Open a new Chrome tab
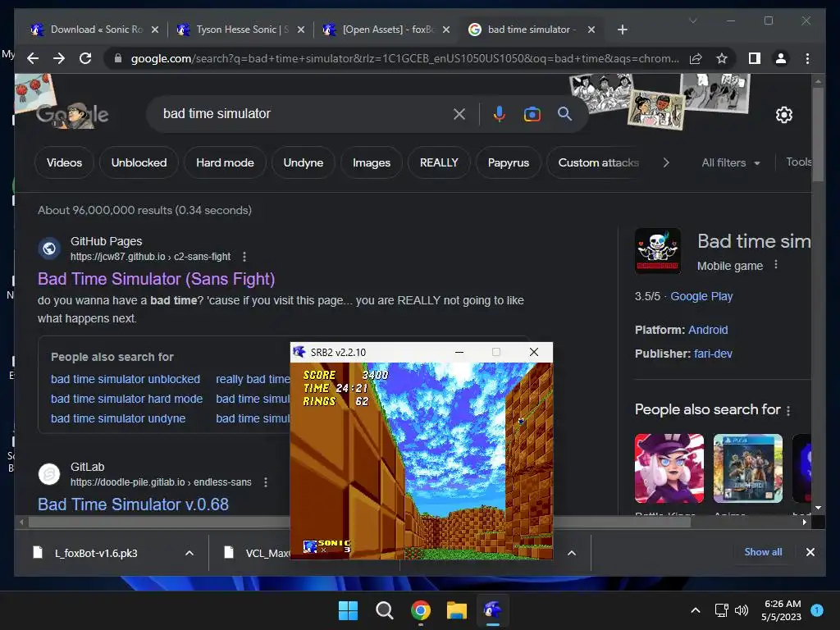The height and width of the screenshot is (630, 840). coord(622,30)
